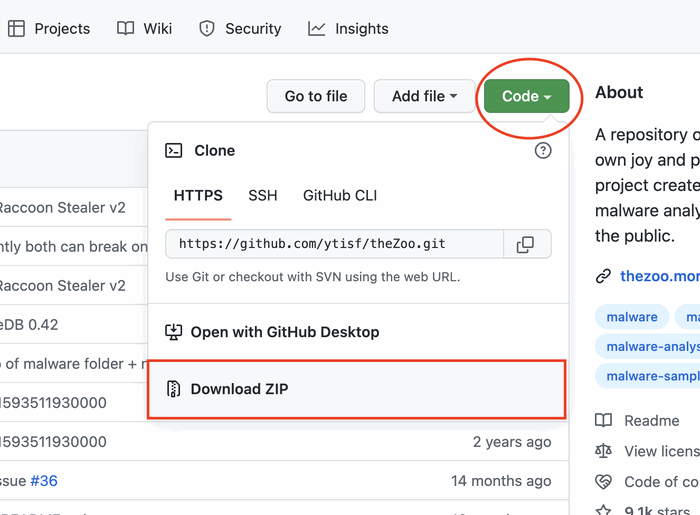
Task: Open the clone help question icon
Action: [x=543, y=151]
